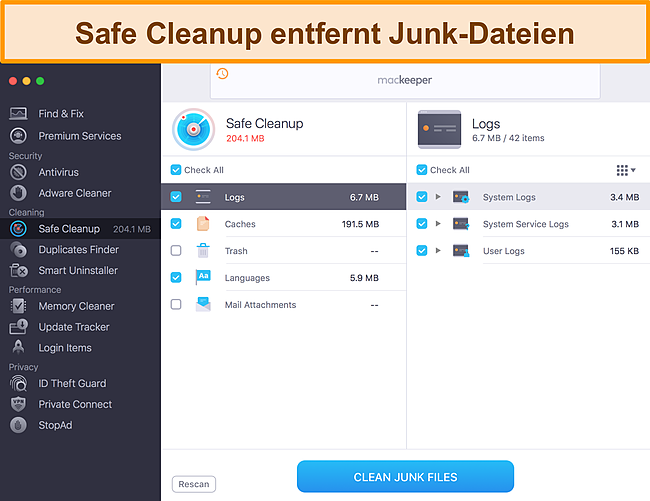
Task: Click the CLEAN JUNK FILES button
Action: pyautogui.click(x=405, y=477)
